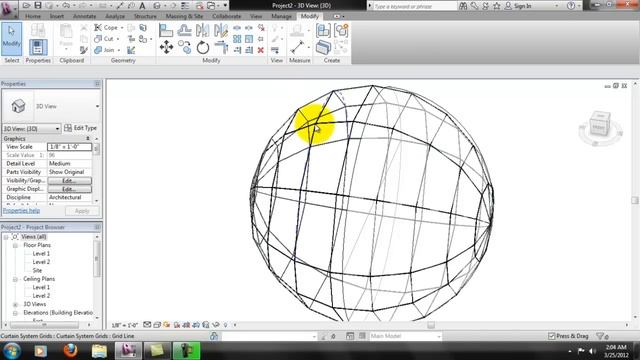Open the Cut geometry dropdown arrow
The width and height of the screenshot is (640, 360).
pyautogui.click(x=118, y=39)
